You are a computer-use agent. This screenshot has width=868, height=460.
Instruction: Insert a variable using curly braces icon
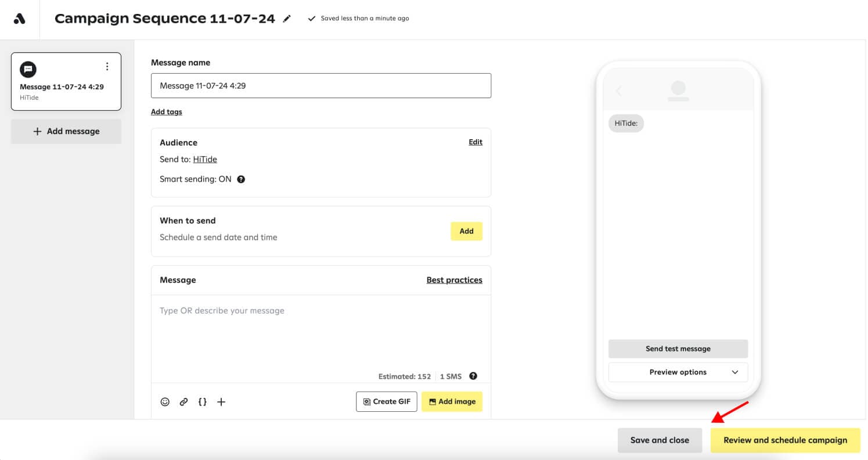coord(202,401)
